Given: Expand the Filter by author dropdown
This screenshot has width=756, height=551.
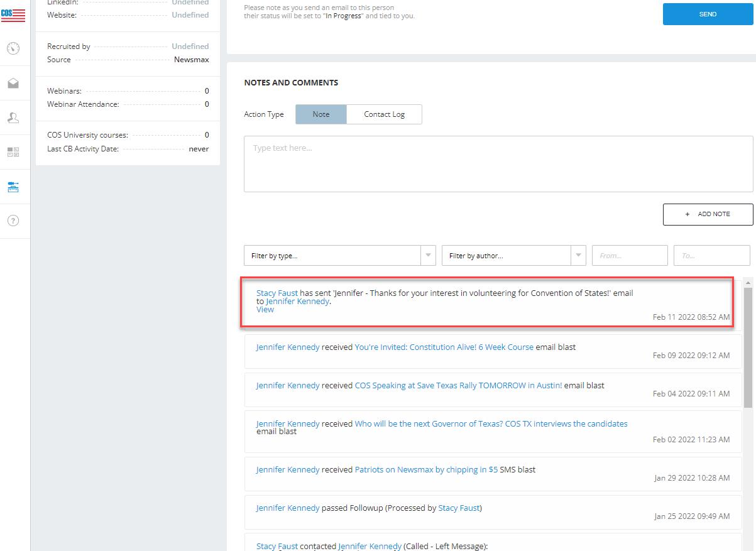Looking at the screenshot, I should pos(513,256).
